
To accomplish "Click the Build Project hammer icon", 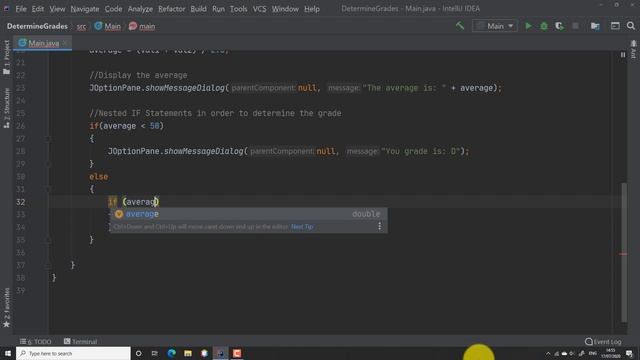I will point(460,26).
